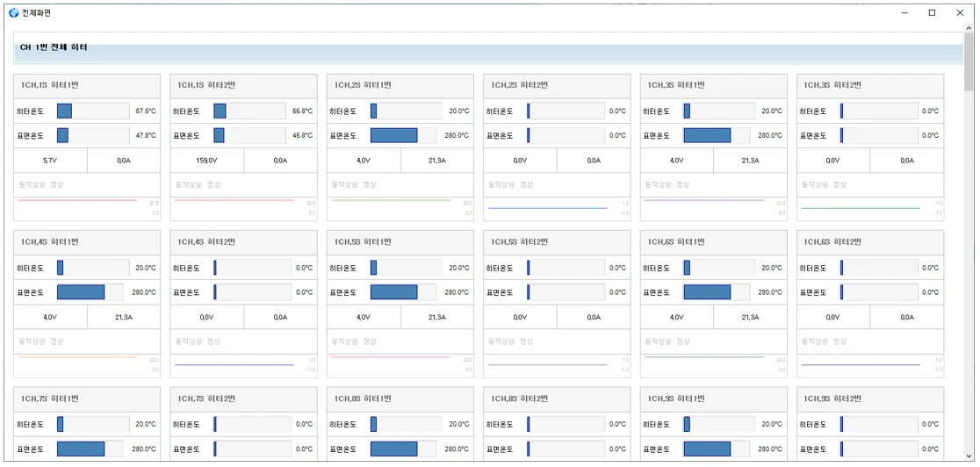The image size is (980, 467).
Task: Select the '1CH,4S 히터2번' card title
Action: pyautogui.click(x=206, y=242)
